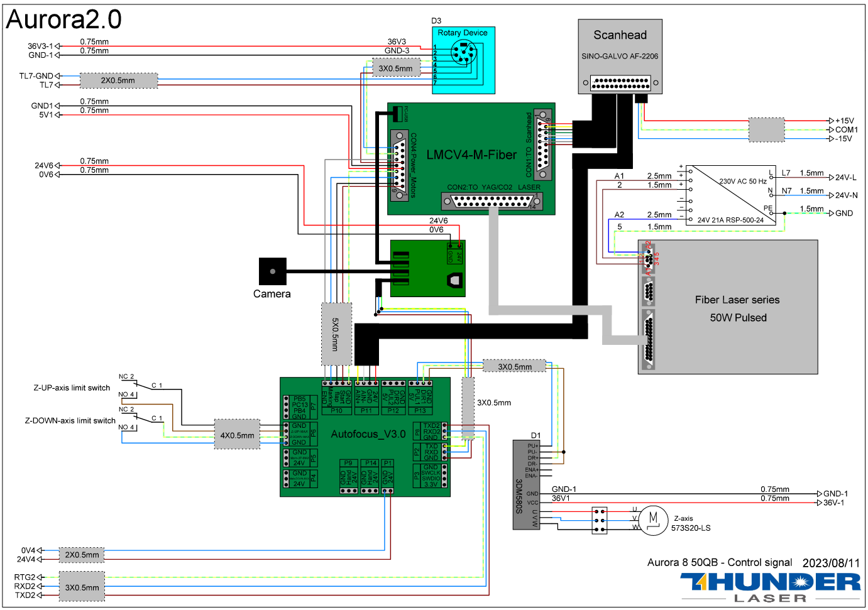Click the 573S20-LS motor model text
This screenshot has height=610, width=868.
[691, 528]
